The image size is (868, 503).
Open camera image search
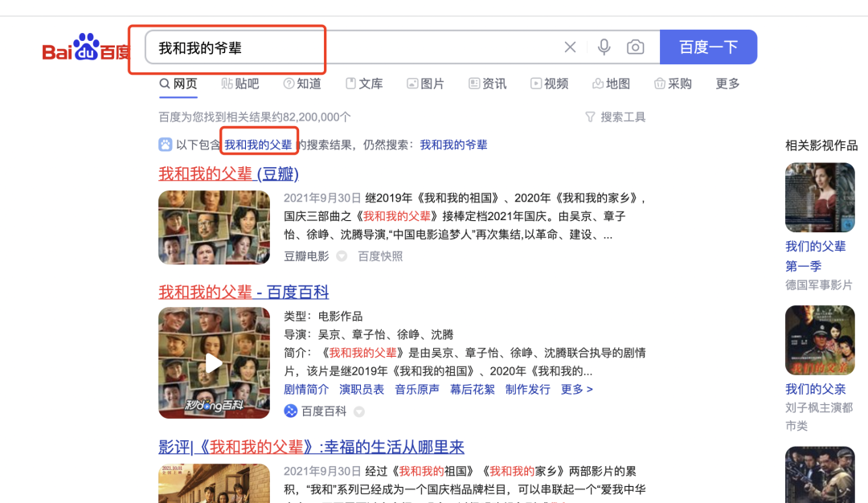click(x=635, y=47)
